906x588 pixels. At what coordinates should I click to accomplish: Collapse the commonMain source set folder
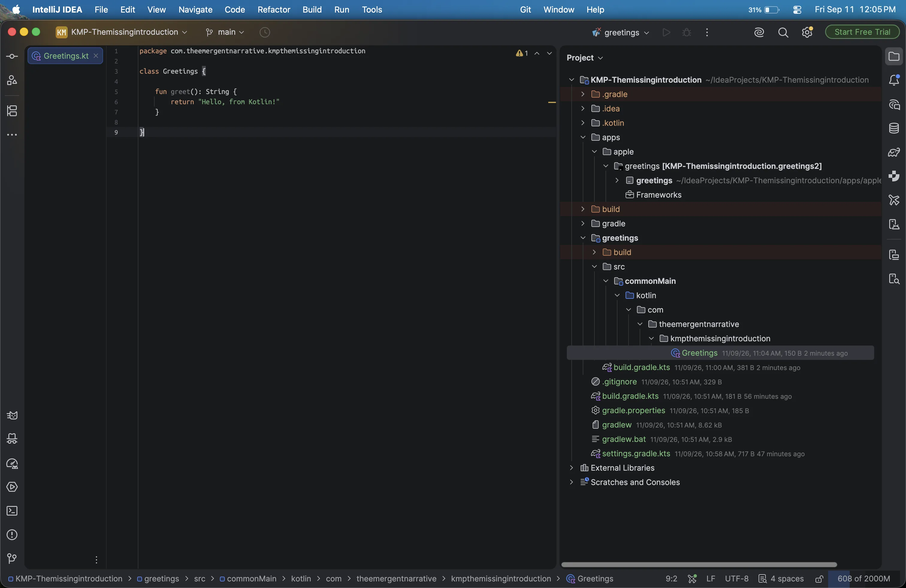coord(606,281)
